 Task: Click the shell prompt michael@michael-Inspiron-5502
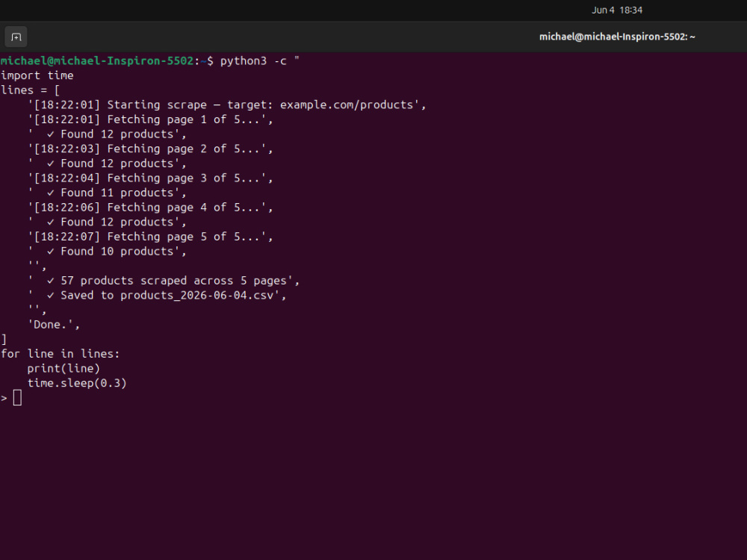tap(96, 61)
